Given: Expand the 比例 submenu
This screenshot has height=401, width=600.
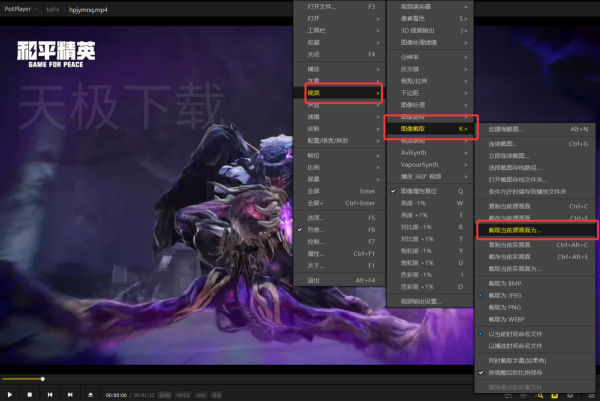Looking at the screenshot, I should (x=340, y=167).
